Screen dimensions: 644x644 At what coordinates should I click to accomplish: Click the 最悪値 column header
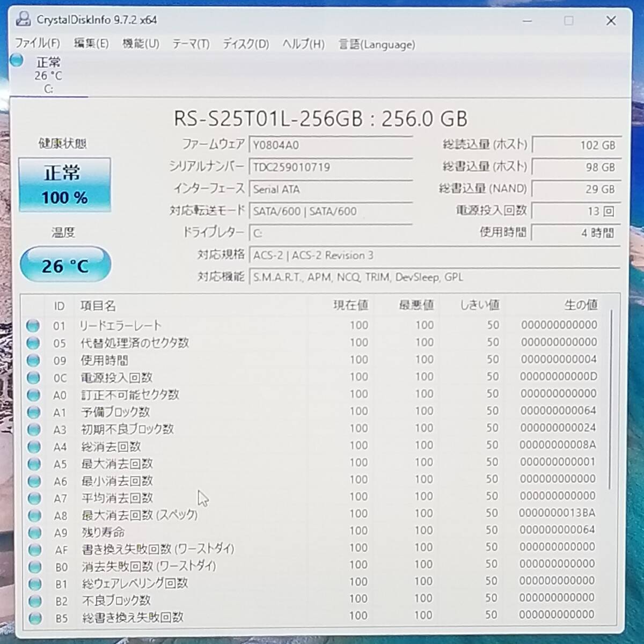tap(416, 305)
